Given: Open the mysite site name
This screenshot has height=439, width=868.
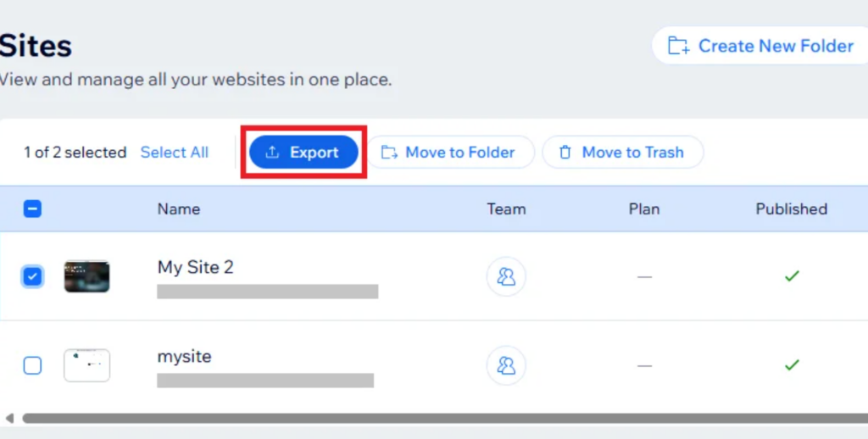Looking at the screenshot, I should coord(184,357).
